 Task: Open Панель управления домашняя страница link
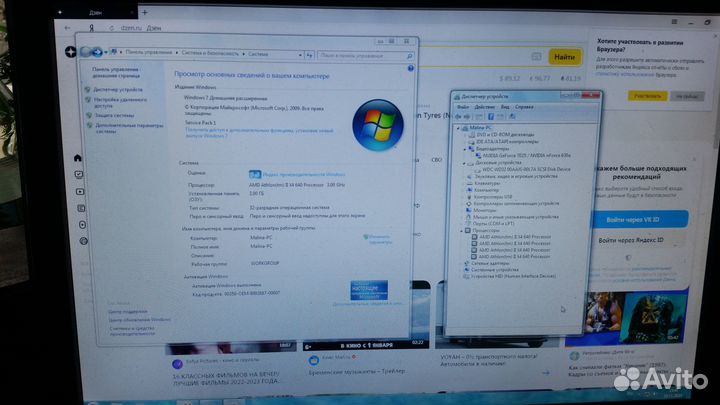point(116,72)
